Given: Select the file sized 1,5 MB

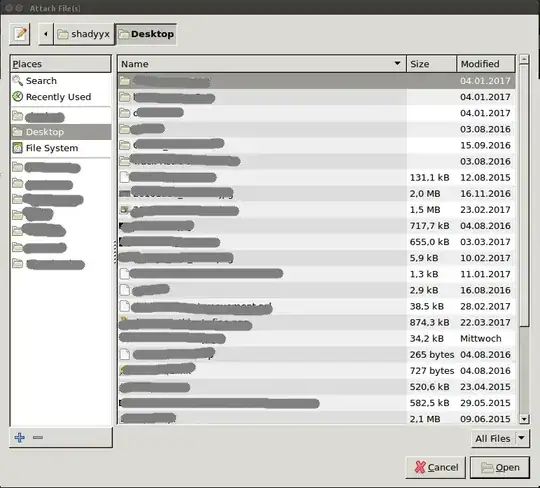Looking at the screenshot, I should point(316,210).
